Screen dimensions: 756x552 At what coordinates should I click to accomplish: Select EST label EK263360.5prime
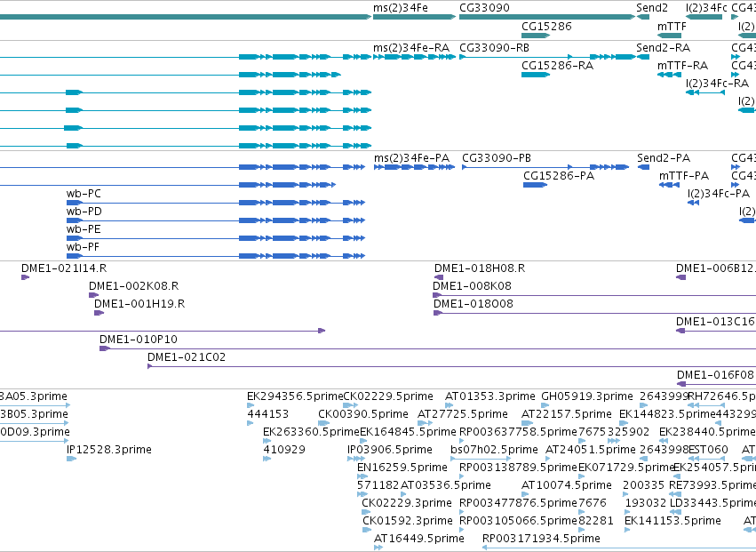(x=312, y=432)
